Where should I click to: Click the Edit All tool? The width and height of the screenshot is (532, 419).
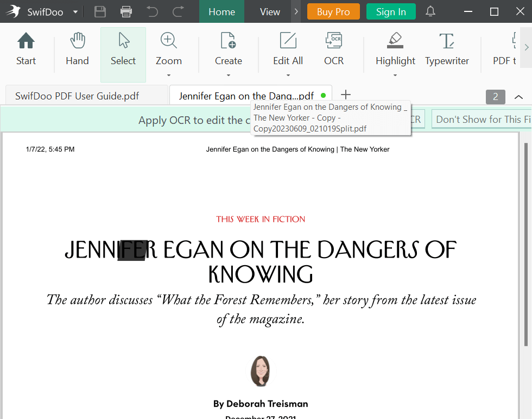[288, 49]
